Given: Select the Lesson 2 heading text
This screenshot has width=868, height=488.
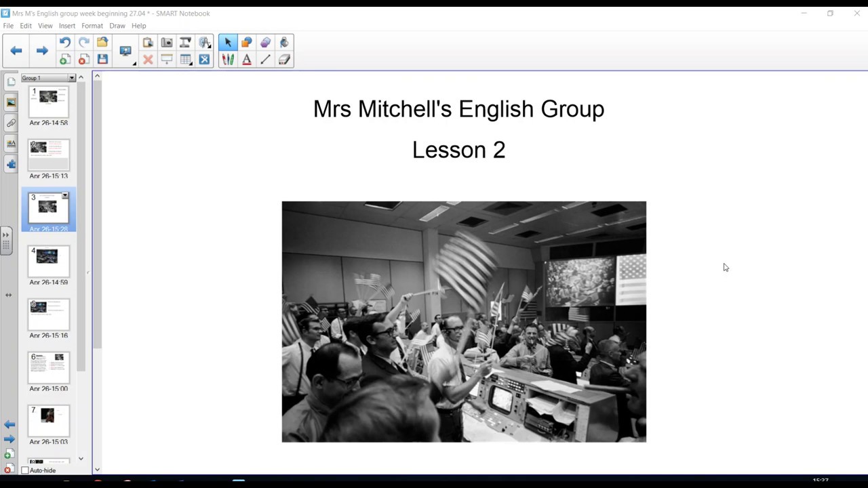Looking at the screenshot, I should (459, 150).
